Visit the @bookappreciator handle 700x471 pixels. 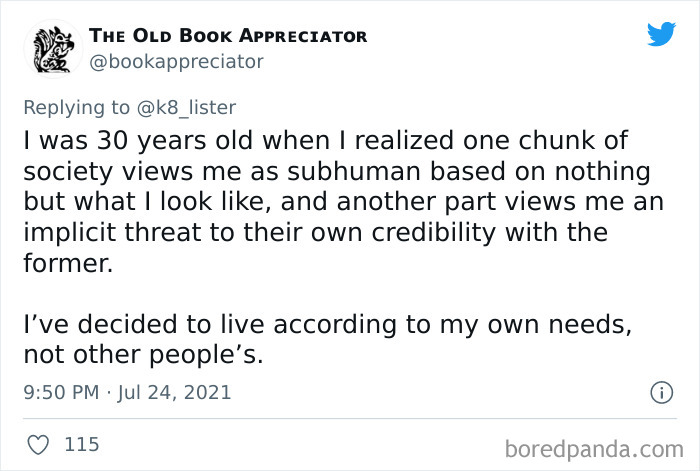[x=177, y=62]
